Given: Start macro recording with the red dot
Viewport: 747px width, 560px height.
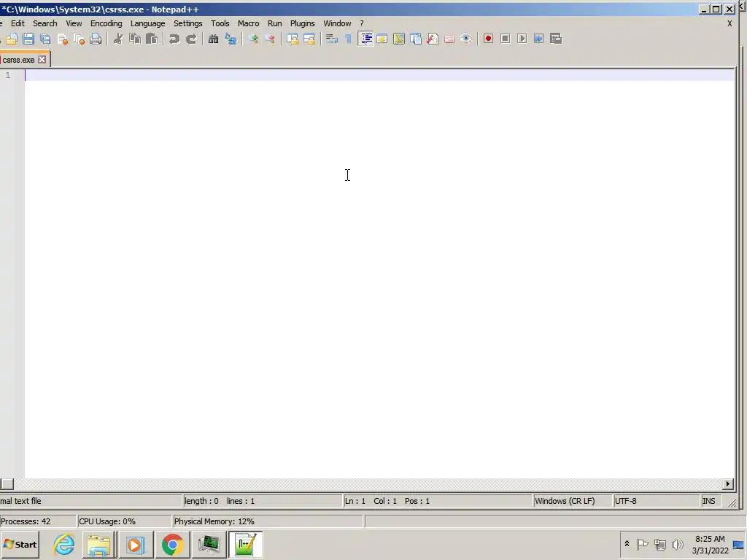Looking at the screenshot, I should (x=488, y=39).
